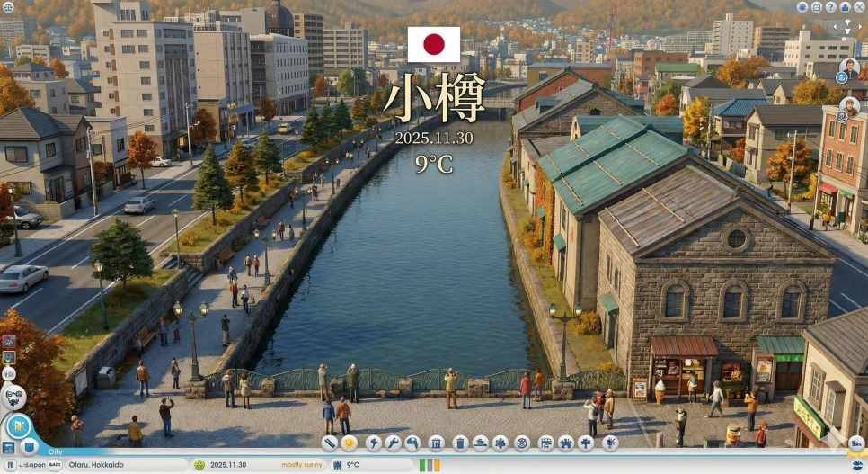Open help with the question mark icon
This screenshot has width=868, height=474.
[x=831, y=7]
